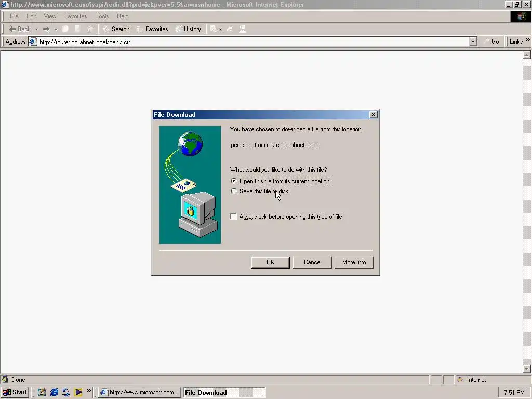The image size is (532, 399).
Task: Open the Forward button history dropdown arrow
Action: point(56,29)
